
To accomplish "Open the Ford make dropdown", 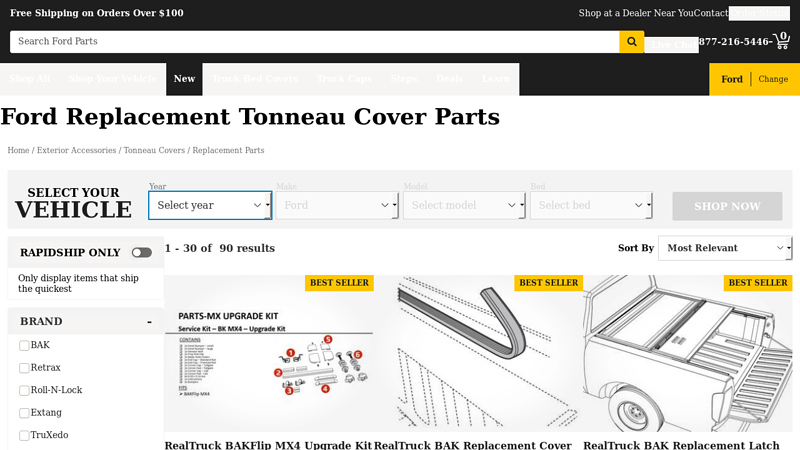I will click(337, 205).
